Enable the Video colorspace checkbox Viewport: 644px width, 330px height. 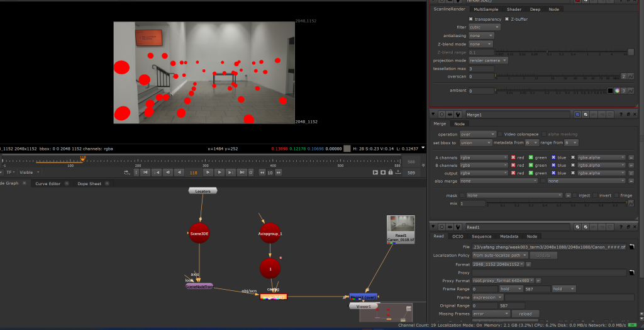click(x=501, y=134)
